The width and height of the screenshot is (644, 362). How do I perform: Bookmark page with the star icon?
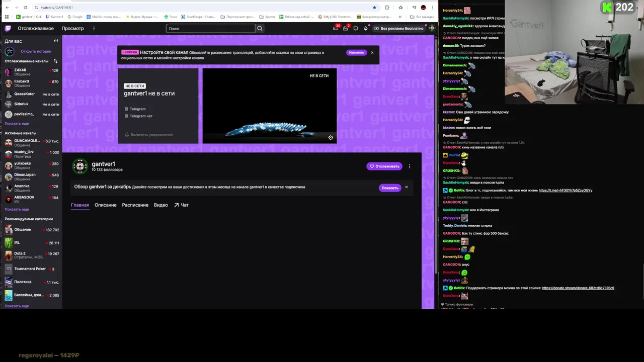click(374, 8)
